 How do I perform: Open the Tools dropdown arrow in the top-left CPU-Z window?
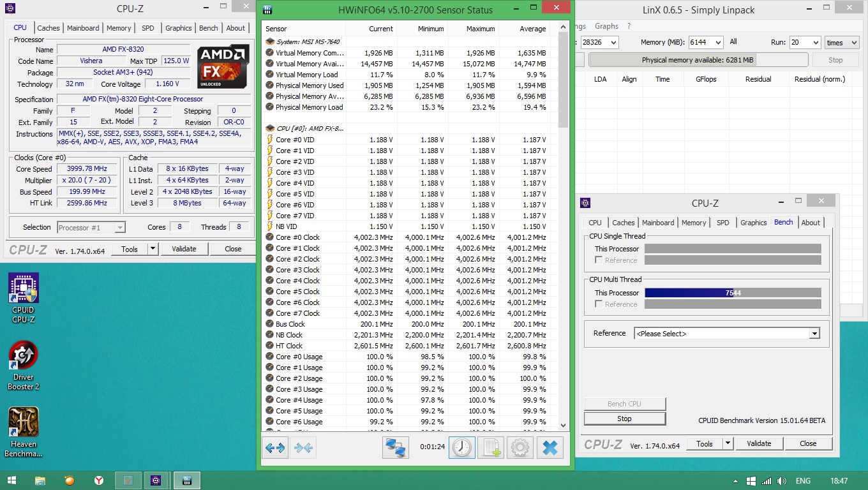pyautogui.click(x=153, y=249)
